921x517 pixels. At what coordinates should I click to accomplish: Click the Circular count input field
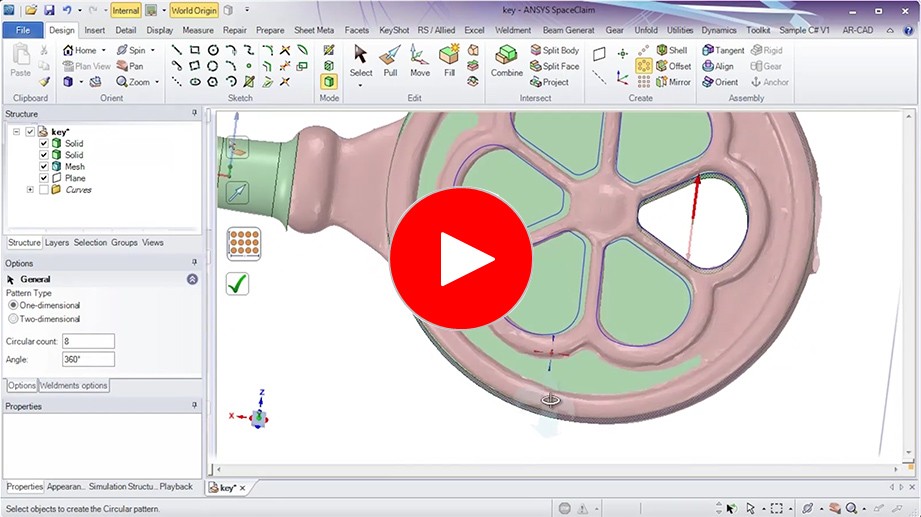click(88, 341)
